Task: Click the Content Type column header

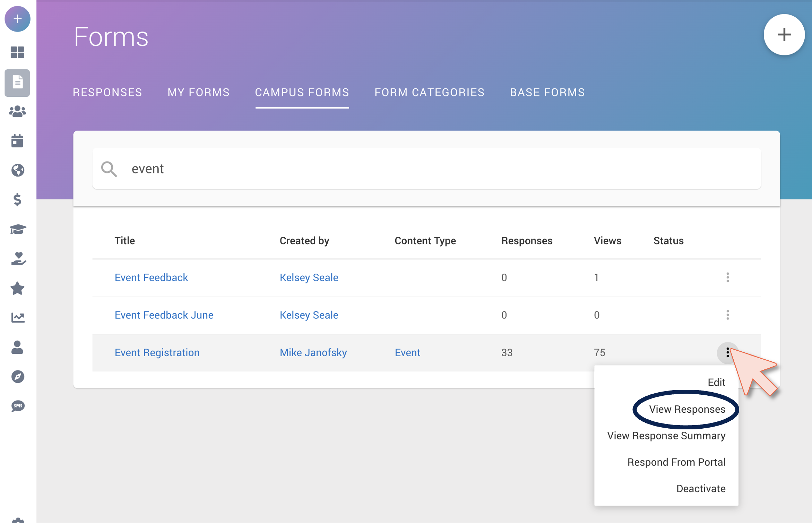Action: click(x=425, y=240)
